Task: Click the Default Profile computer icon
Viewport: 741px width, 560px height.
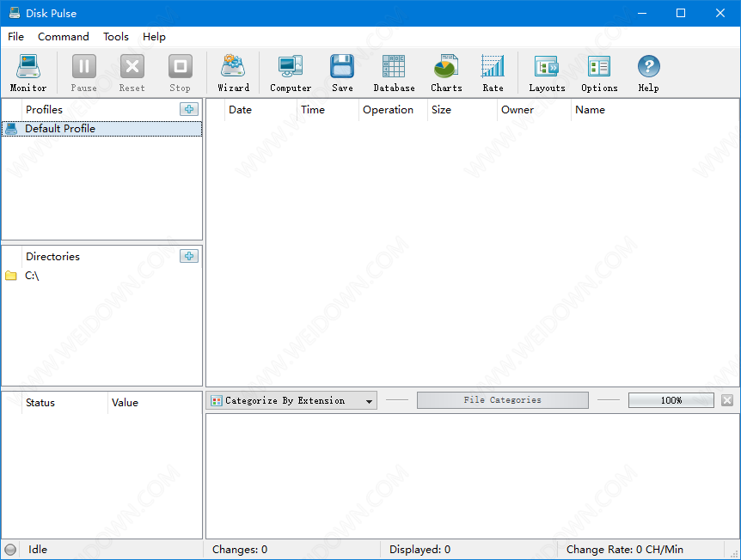Action: pyautogui.click(x=11, y=129)
